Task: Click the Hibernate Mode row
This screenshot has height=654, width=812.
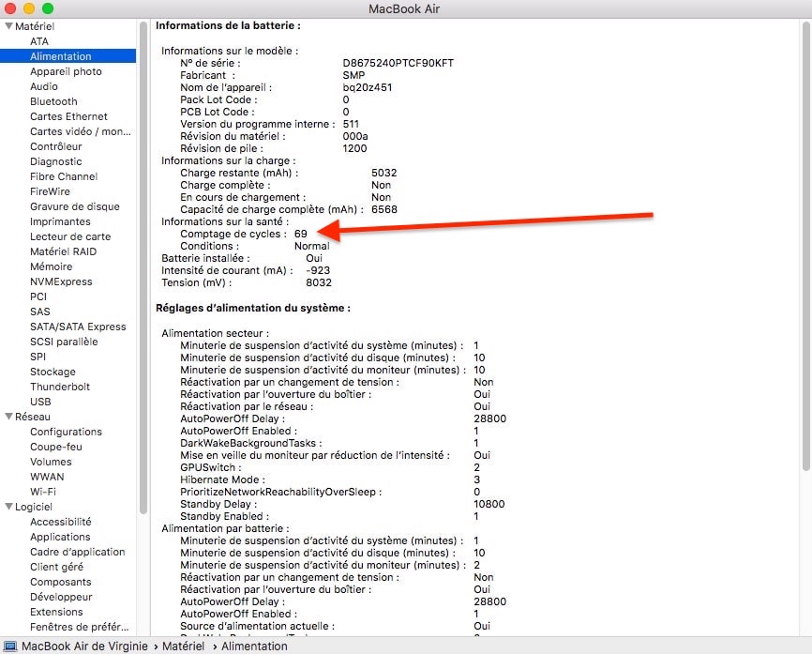Action: tap(330, 479)
